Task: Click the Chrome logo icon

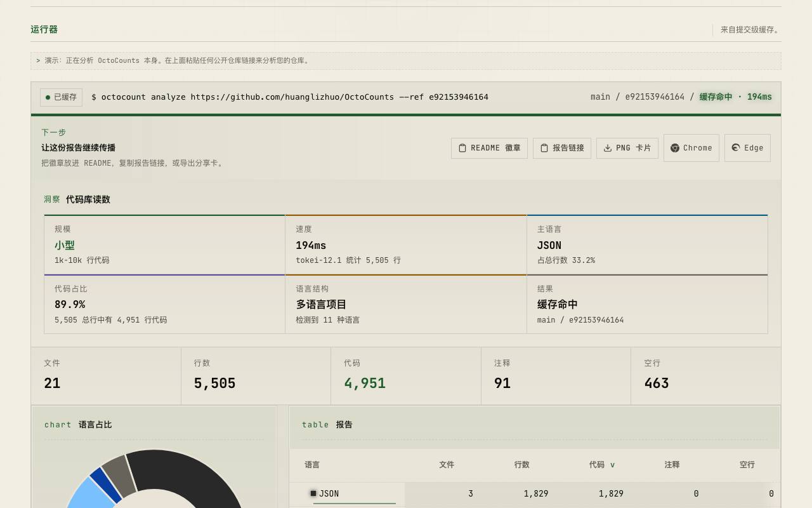Action: click(675, 148)
